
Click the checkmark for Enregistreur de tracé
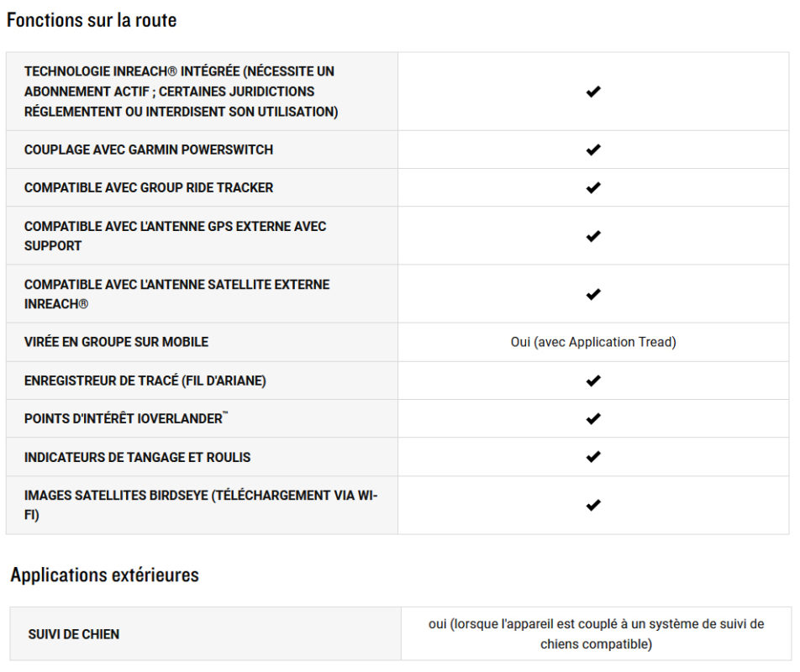[x=593, y=381]
